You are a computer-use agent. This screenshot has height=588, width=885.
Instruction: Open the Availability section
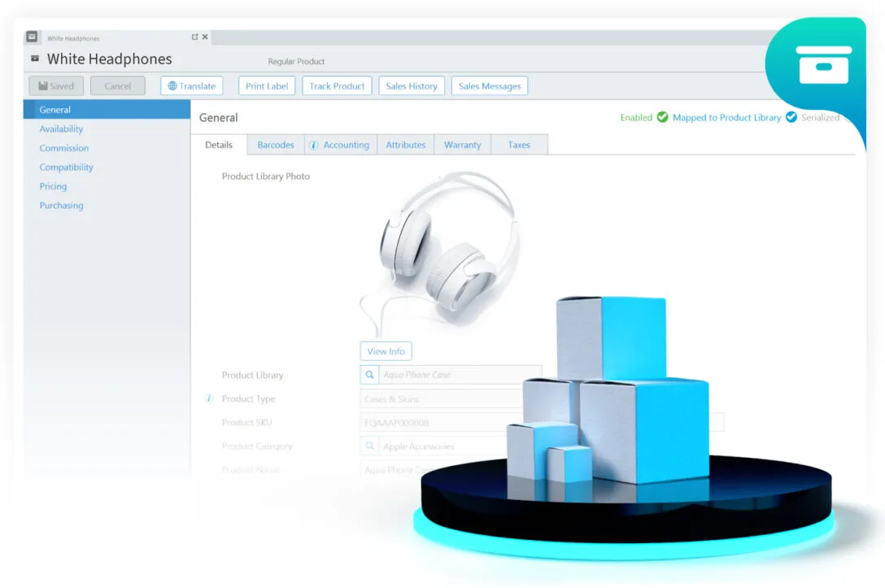point(61,128)
